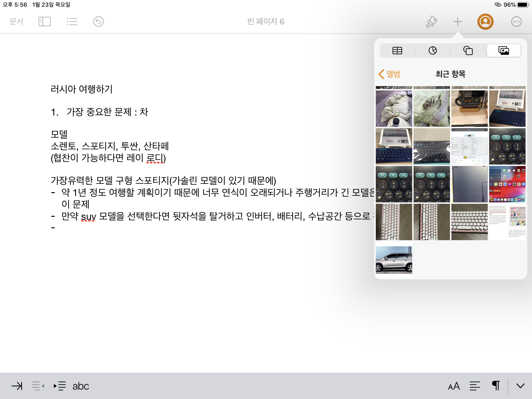Toggle the sidebar view options icon

pyautogui.click(x=44, y=22)
